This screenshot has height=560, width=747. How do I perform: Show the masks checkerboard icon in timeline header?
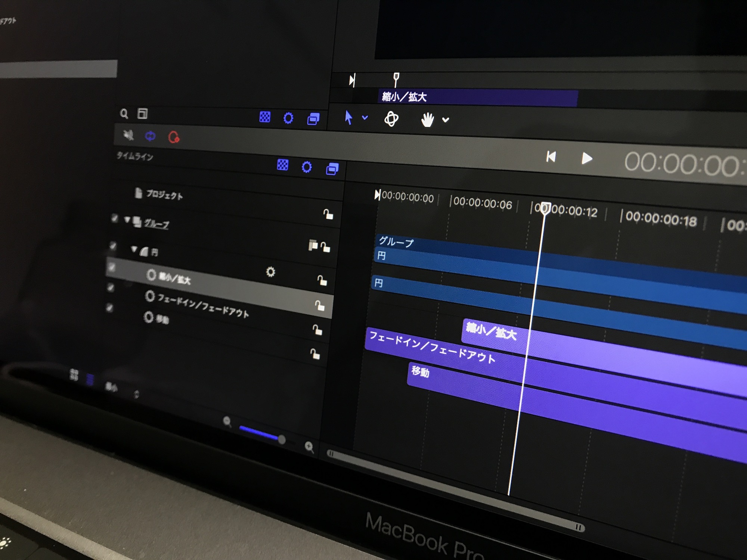283,165
